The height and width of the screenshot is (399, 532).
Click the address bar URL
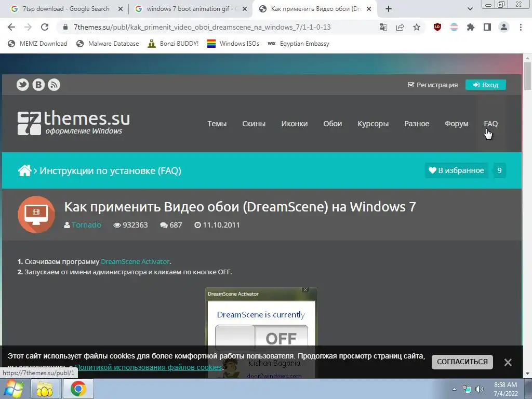click(202, 27)
